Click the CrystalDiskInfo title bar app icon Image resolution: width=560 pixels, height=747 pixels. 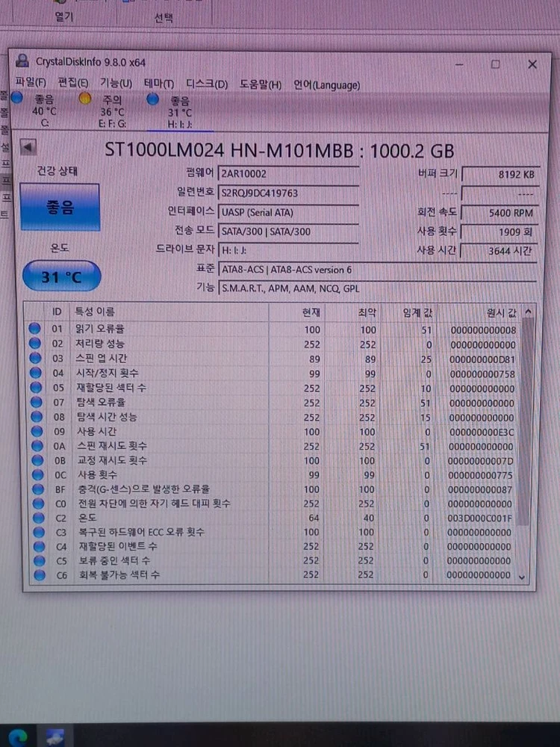click(22, 61)
